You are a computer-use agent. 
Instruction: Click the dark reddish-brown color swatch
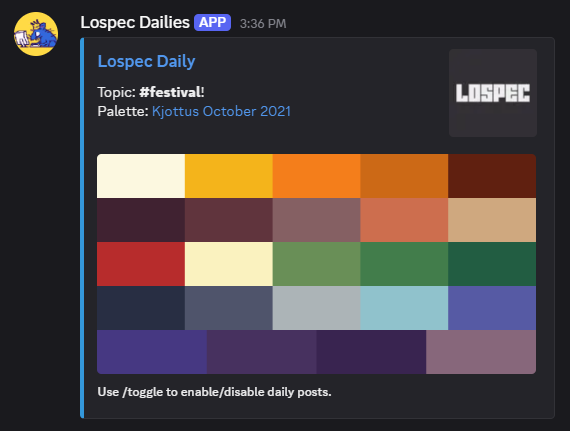pos(492,176)
